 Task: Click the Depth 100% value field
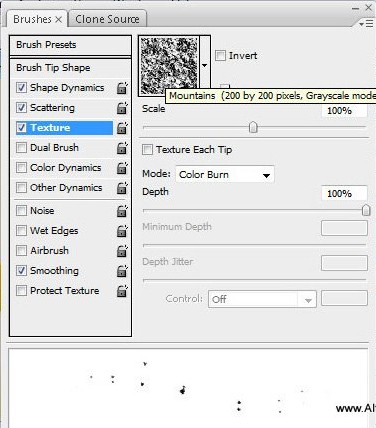(344, 194)
